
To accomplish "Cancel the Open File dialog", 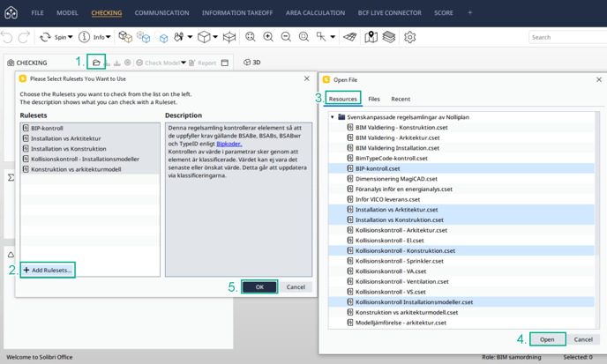I will tap(583, 339).
